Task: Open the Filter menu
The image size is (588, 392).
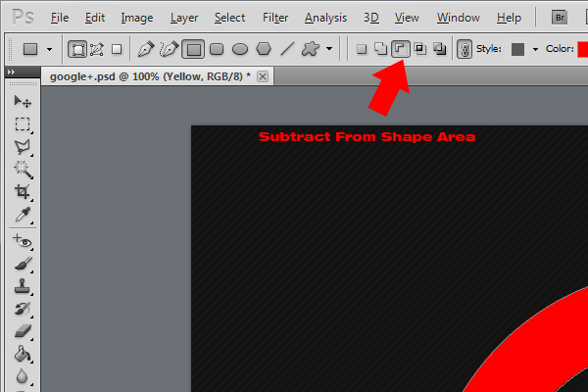Action: tap(275, 18)
